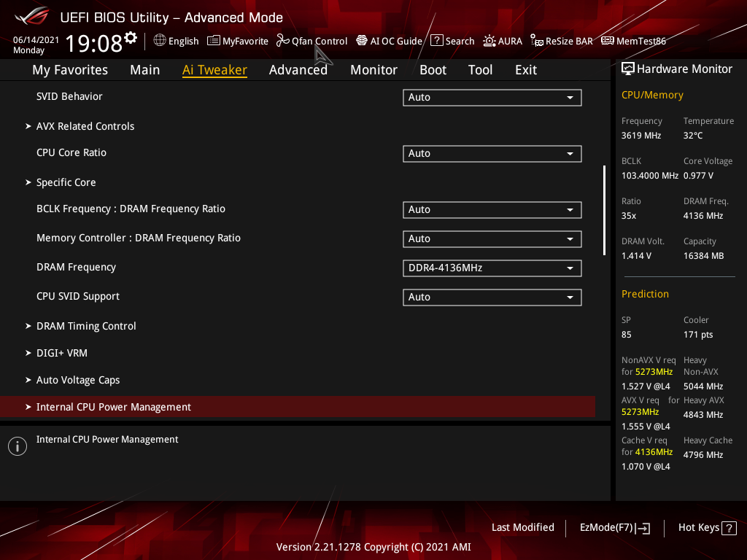Launch MemTest86 icon

pyautogui.click(x=608, y=41)
